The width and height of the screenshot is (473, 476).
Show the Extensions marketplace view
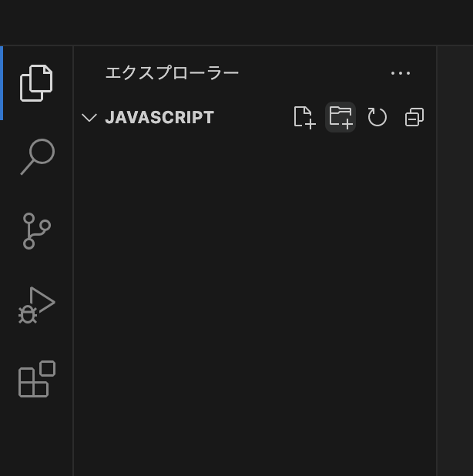click(x=36, y=379)
